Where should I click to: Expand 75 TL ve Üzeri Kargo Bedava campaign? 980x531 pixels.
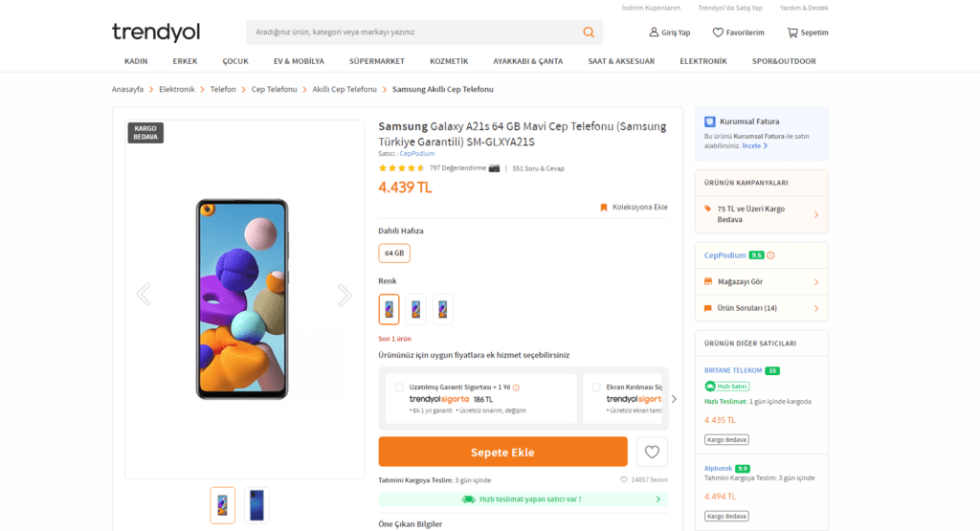[761, 214]
